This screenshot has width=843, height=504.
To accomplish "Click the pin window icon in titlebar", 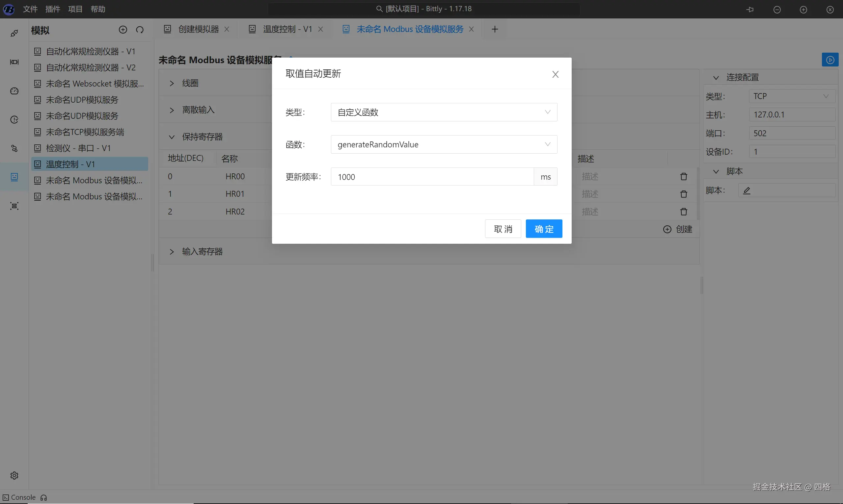I will click(x=750, y=10).
